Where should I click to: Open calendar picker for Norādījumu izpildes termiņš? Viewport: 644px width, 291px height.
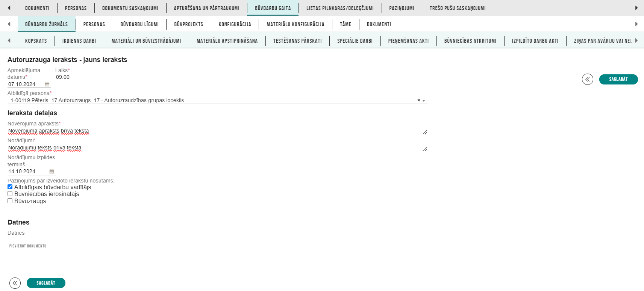[x=52, y=172]
